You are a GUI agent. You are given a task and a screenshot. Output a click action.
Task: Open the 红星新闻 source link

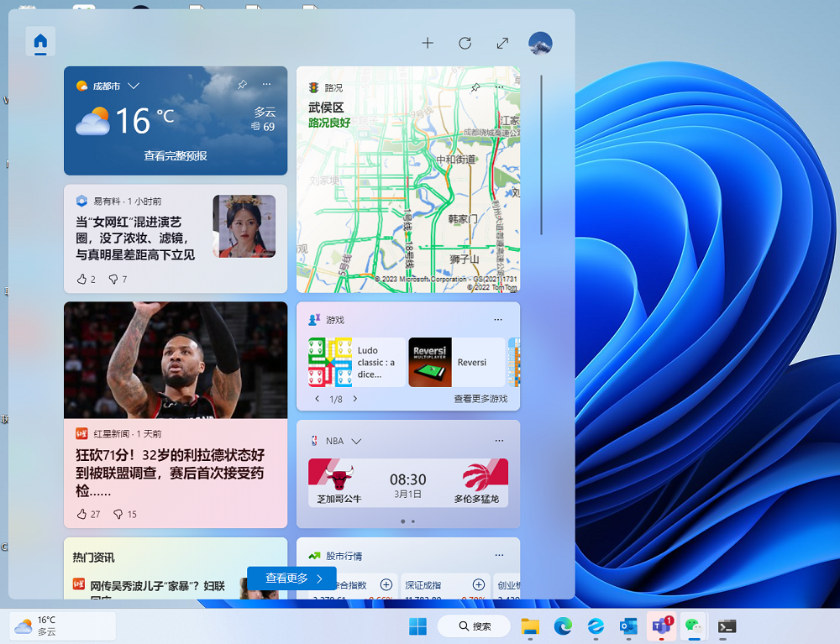coord(112,433)
